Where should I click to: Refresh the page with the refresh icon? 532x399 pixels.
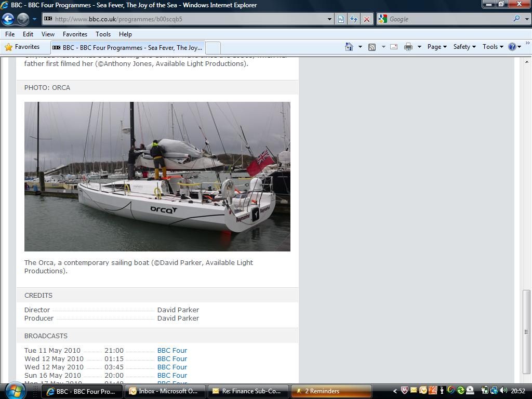(x=353, y=19)
